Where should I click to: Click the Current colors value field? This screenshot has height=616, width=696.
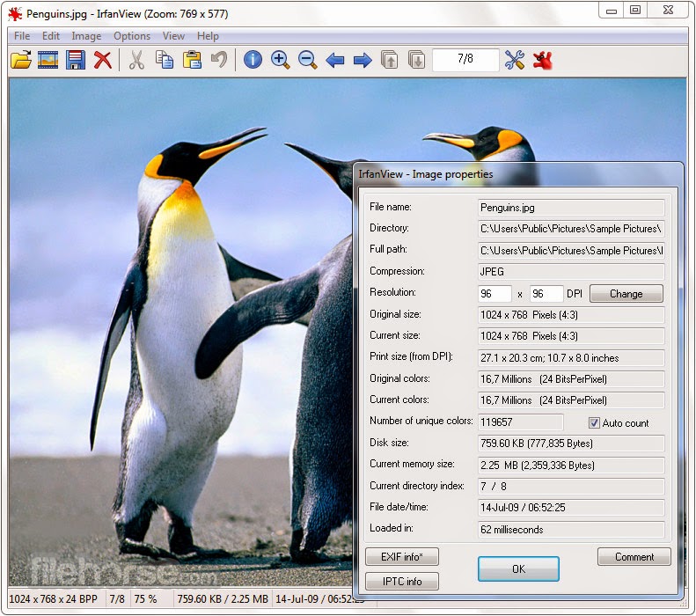[571, 400]
